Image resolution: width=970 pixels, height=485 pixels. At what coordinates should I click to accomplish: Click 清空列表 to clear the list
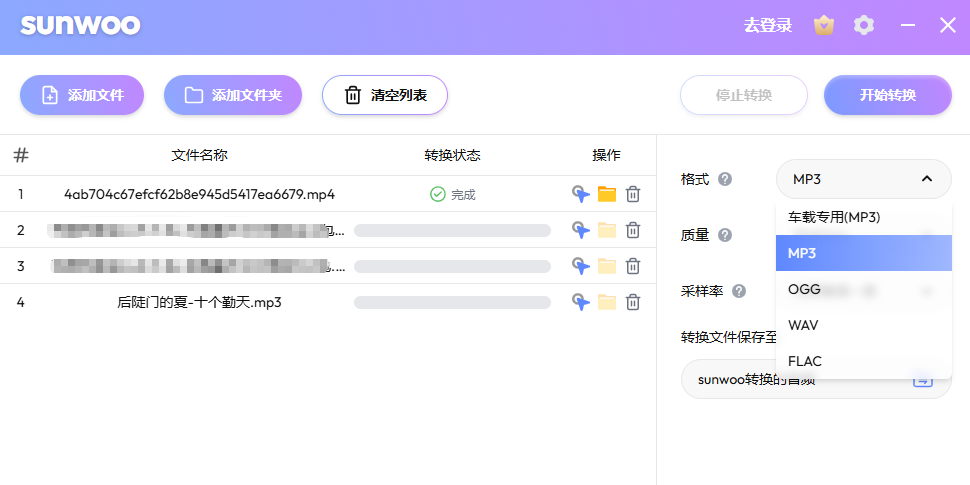click(x=384, y=95)
